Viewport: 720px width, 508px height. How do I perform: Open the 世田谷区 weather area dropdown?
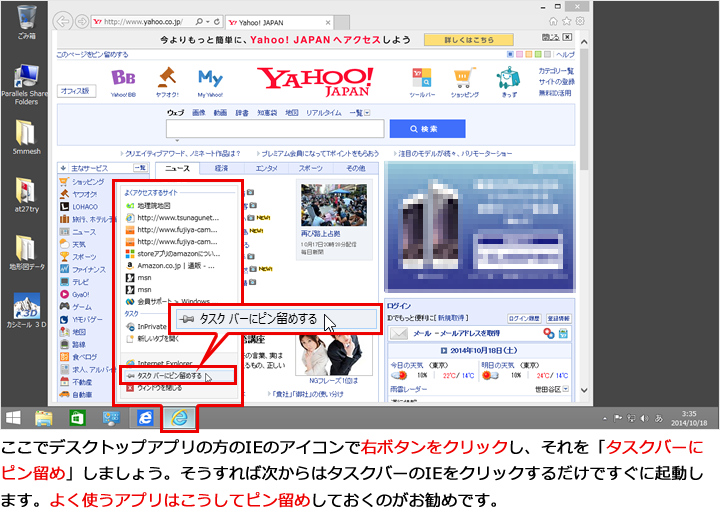tap(566, 389)
